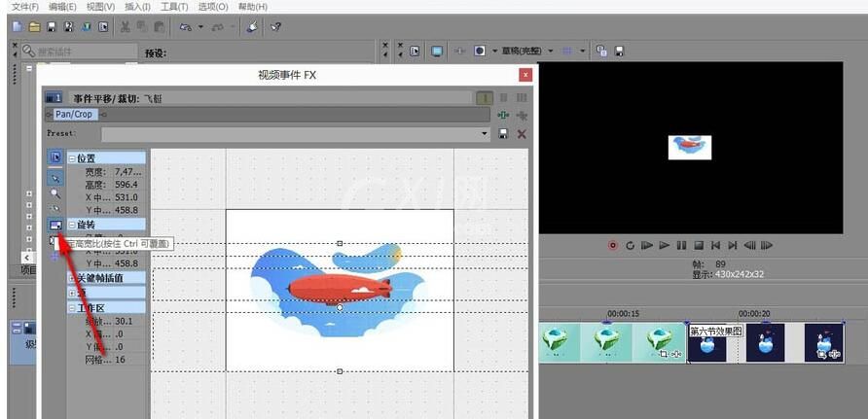The height and width of the screenshot is (419, 868).
Task: Click the Copy icon in main toolbar
Action: tap(142, 26)
